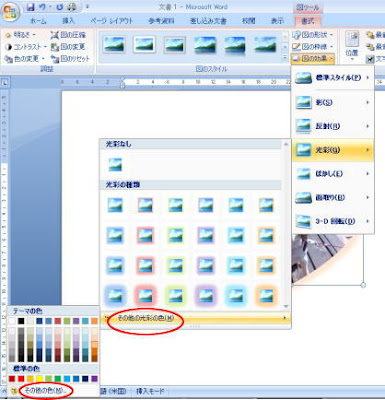385x400 pixels.
Task: Pick the thickest orange glow in the bottom row
Action: coord(266,295)
